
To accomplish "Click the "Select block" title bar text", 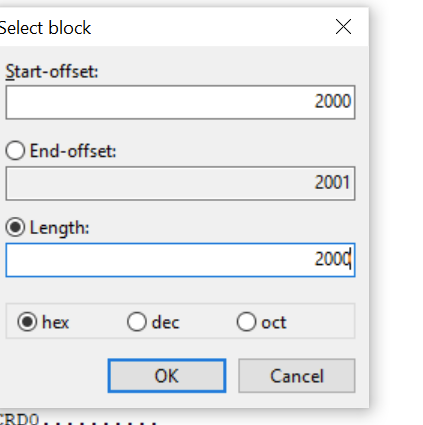I will click(45, 28).
